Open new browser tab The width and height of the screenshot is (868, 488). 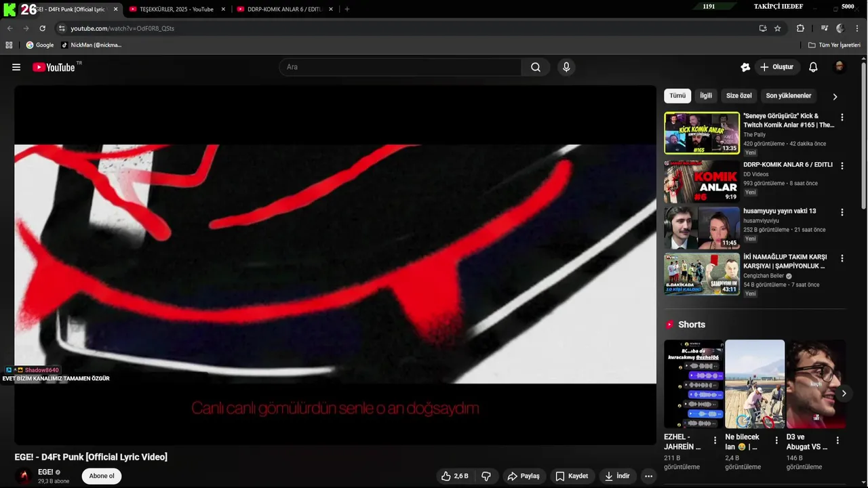[x=347, y=9]
